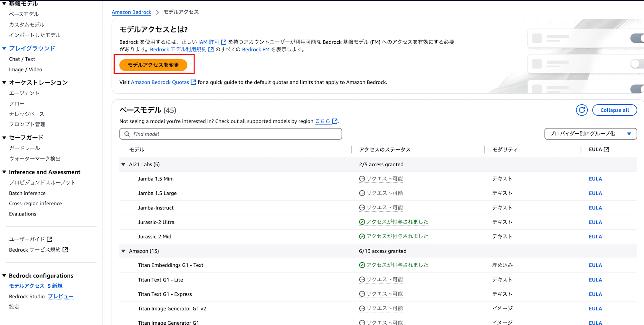The image size is (644, 325).
Task: Click the モデルアクセスを変更 button
Action: 153,65
